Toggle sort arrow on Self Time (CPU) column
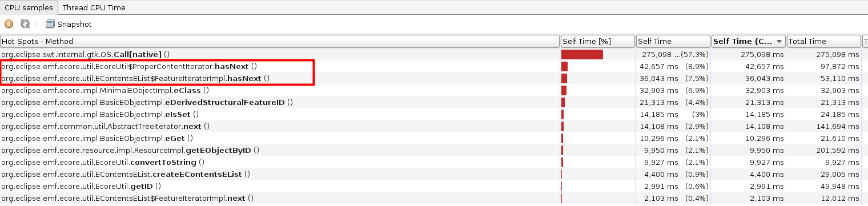868x206 pixels. (778, 42)
